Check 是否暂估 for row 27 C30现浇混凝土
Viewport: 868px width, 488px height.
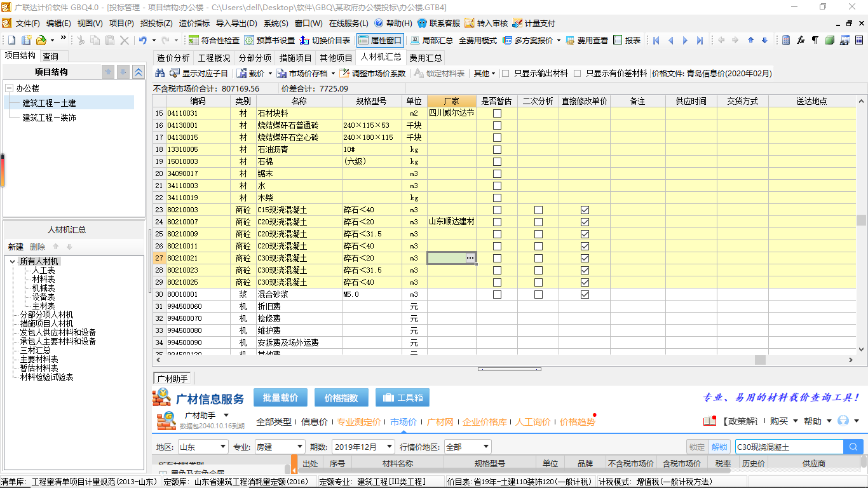coord(497,258)
